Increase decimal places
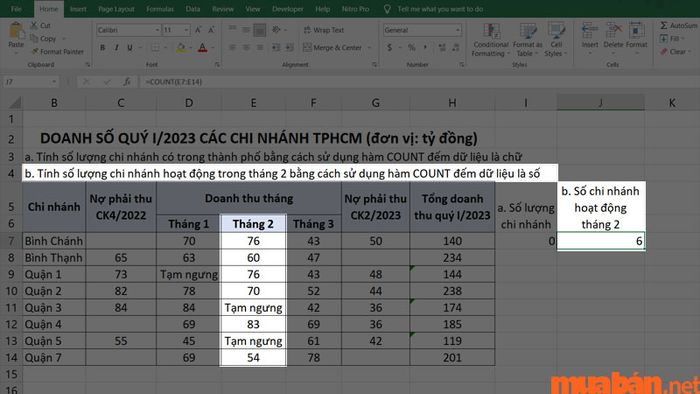 (x=442, y=47)
